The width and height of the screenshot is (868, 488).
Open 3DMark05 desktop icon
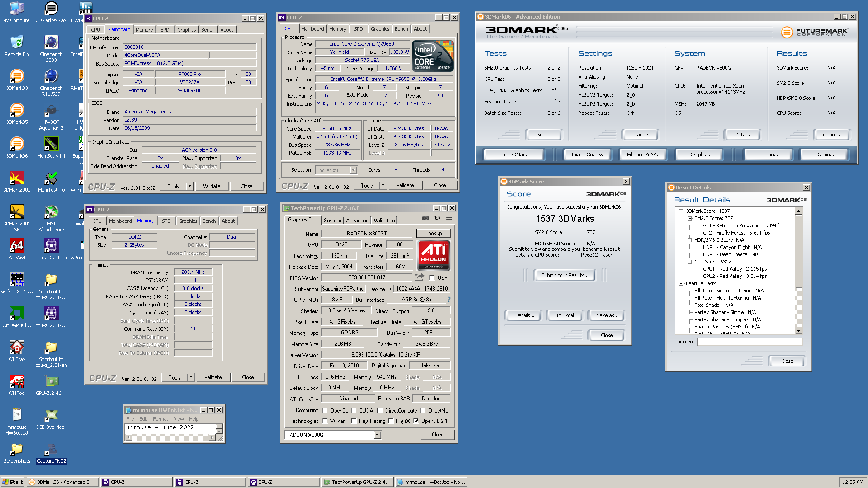tap(17, 114)
